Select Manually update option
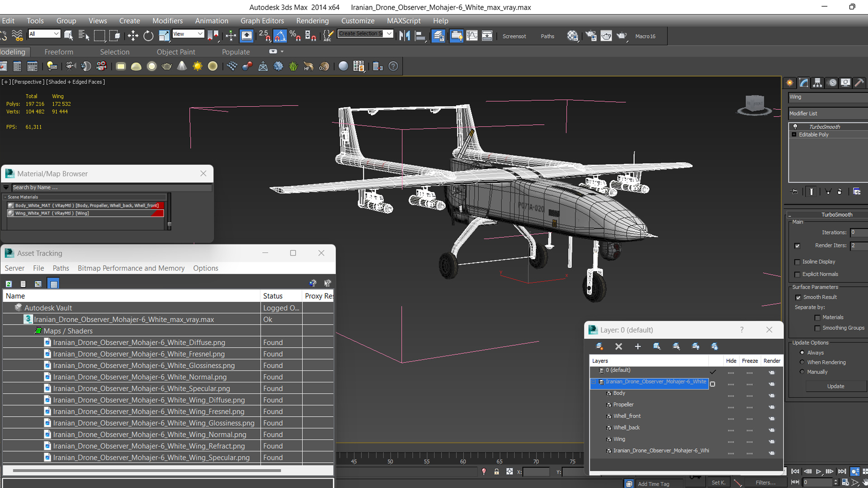The width and height of the screenshot is (868, 488). point(802,371)
